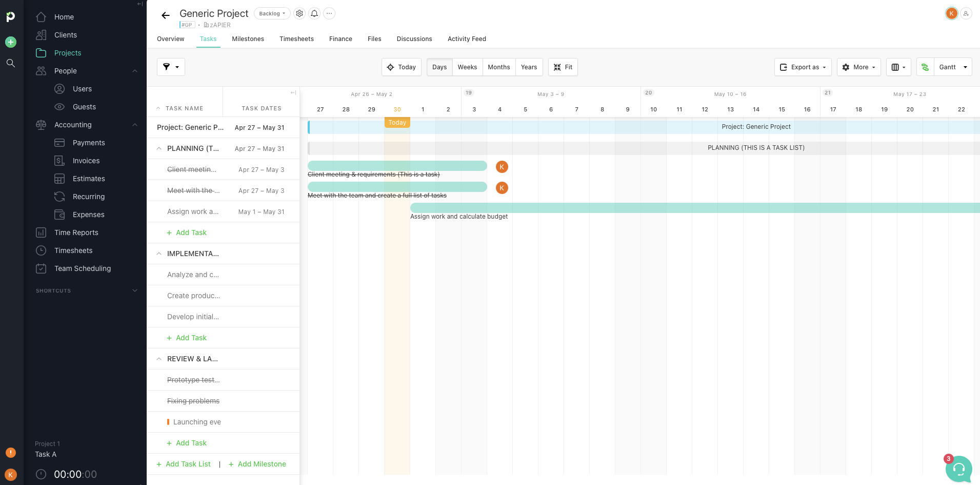Click Add Milestone link

pyautogui.click(x=257, y=464)
